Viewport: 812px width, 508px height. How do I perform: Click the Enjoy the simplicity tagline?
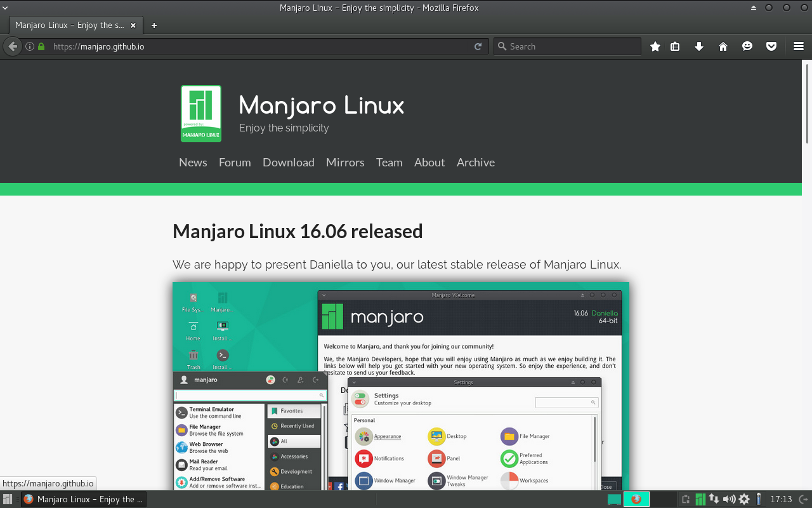point(284,128)
